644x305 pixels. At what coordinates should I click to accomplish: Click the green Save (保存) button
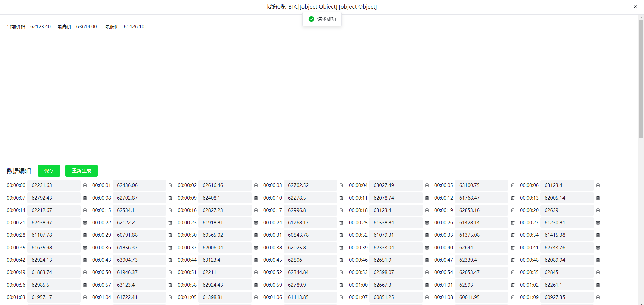point(49,171)
